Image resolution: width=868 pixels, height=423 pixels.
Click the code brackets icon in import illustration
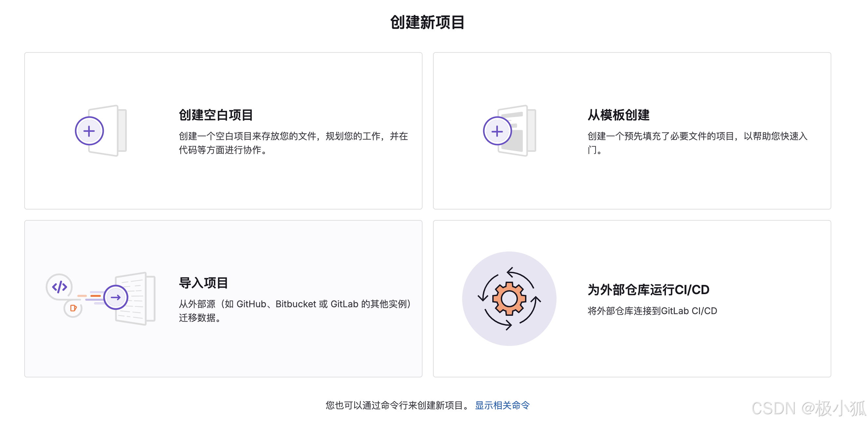[x=59, y=287]
